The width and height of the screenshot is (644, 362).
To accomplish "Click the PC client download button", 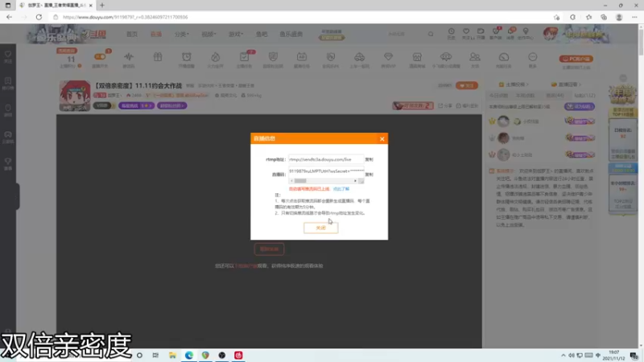I will pyautogui.click(x=576, y=59).
